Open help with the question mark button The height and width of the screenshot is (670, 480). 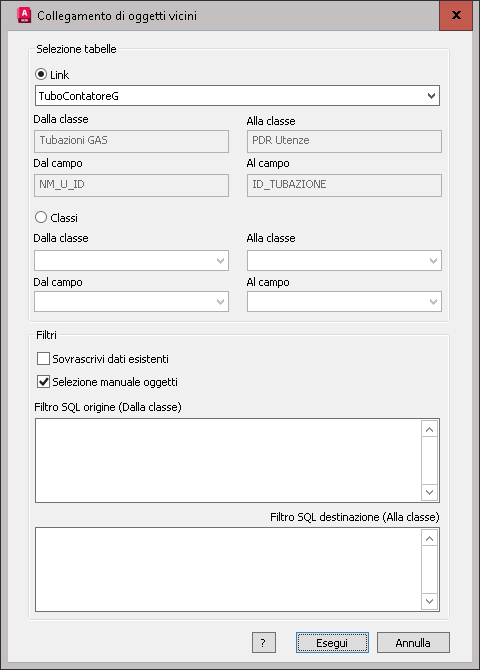pos(264,642)
